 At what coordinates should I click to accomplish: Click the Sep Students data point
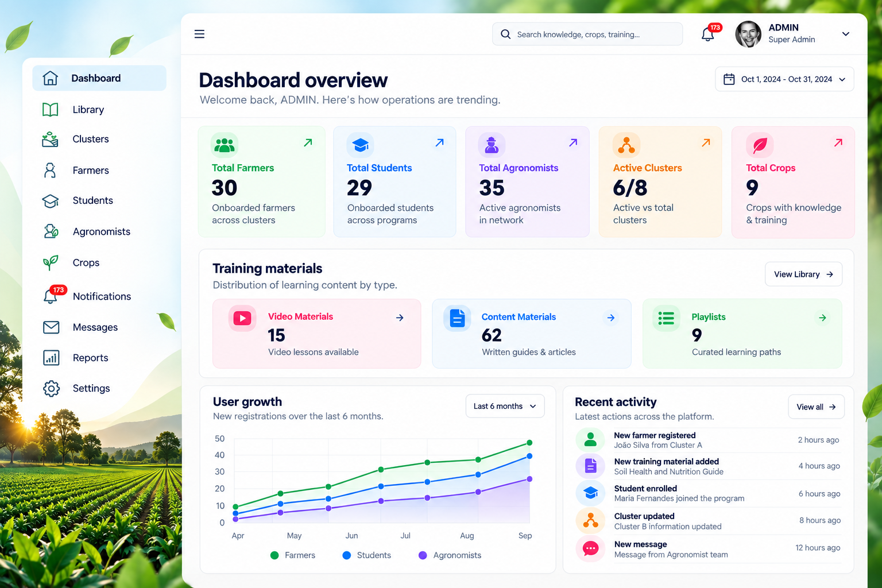[x=529, y=456]
